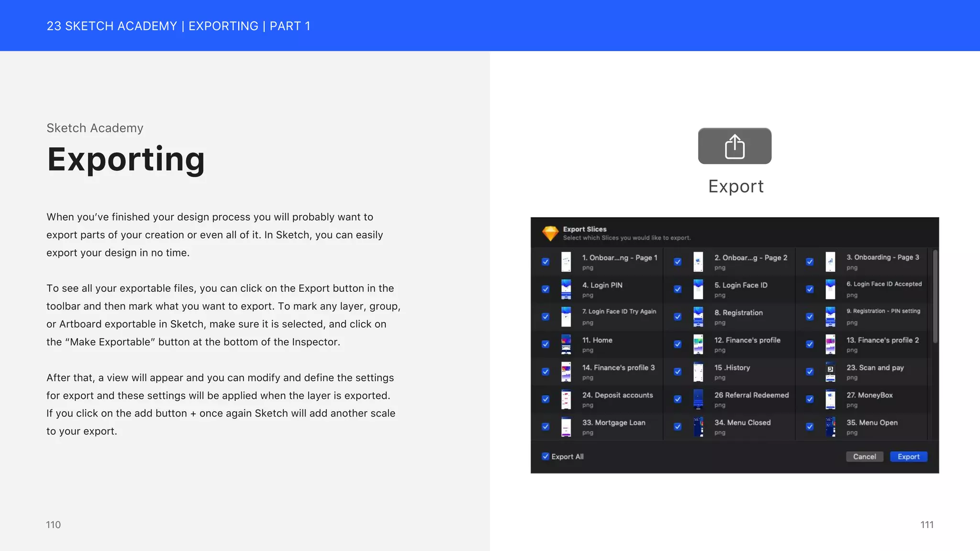Viewport: 980px width, 551px height.
Task: Uncheck the 11. Home slice checkbox
Action: click(x=546, y=344)
